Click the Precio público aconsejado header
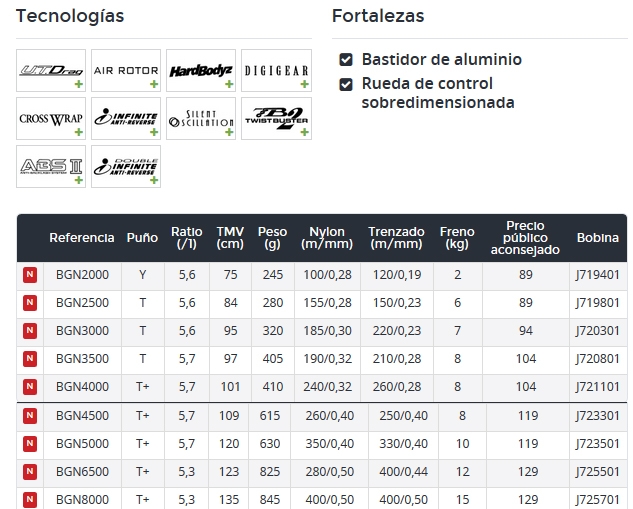633x509 pixels. click(525, 238)
